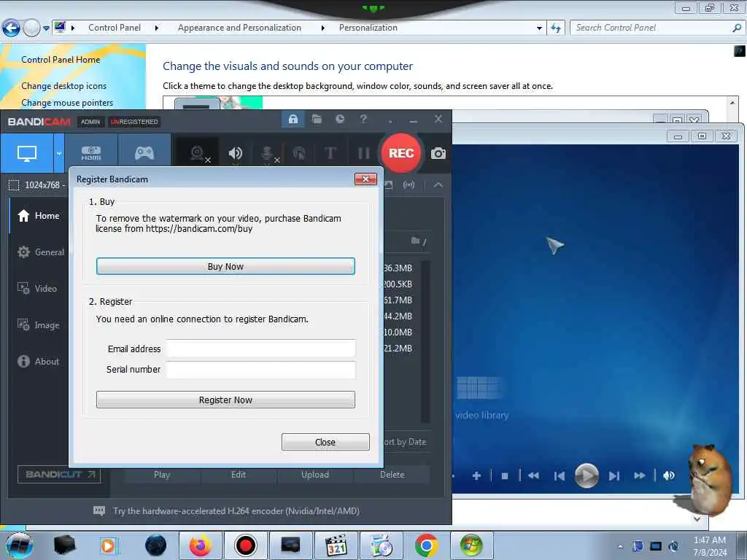Click the broadcast signal icon in Bandicam
747x560 pixels.
(x=409, y=184)
